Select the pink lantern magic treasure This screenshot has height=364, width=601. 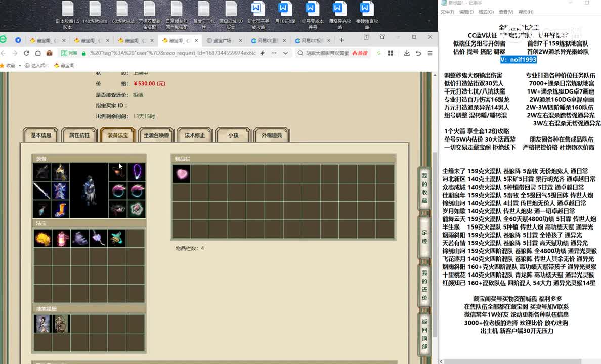pos(61,238)
